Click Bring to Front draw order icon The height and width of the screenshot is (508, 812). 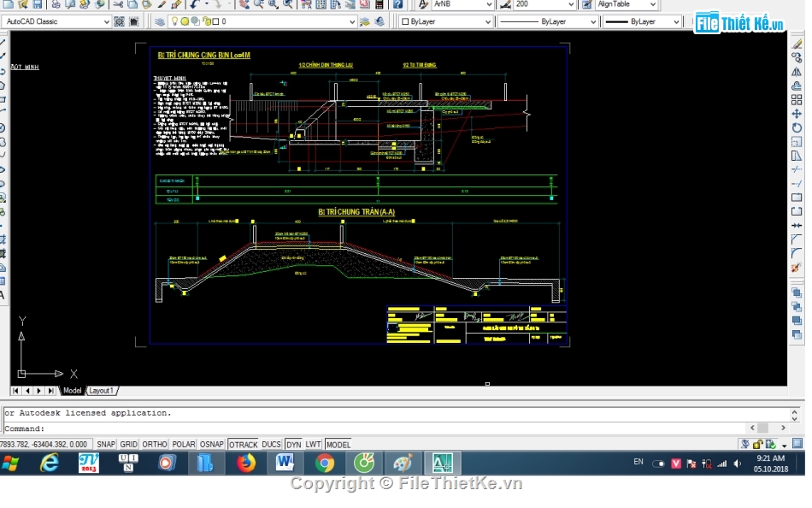point(797,293)
